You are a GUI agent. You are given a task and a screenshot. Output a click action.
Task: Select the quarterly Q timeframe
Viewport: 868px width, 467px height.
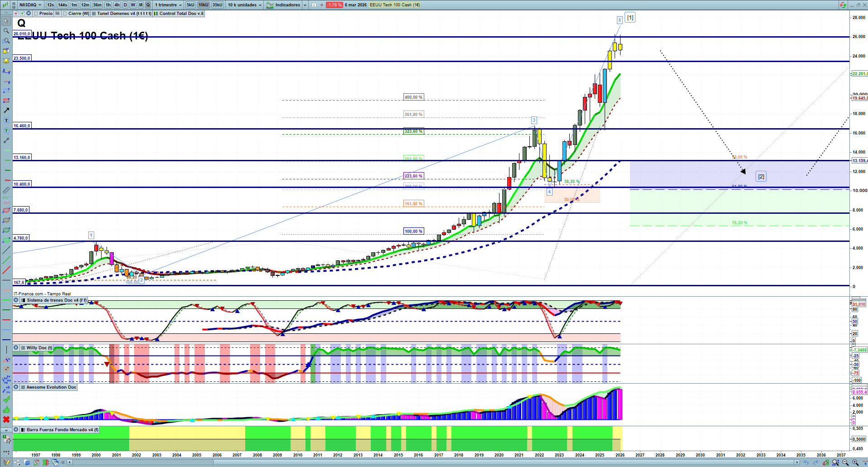(x=148, y=5)
